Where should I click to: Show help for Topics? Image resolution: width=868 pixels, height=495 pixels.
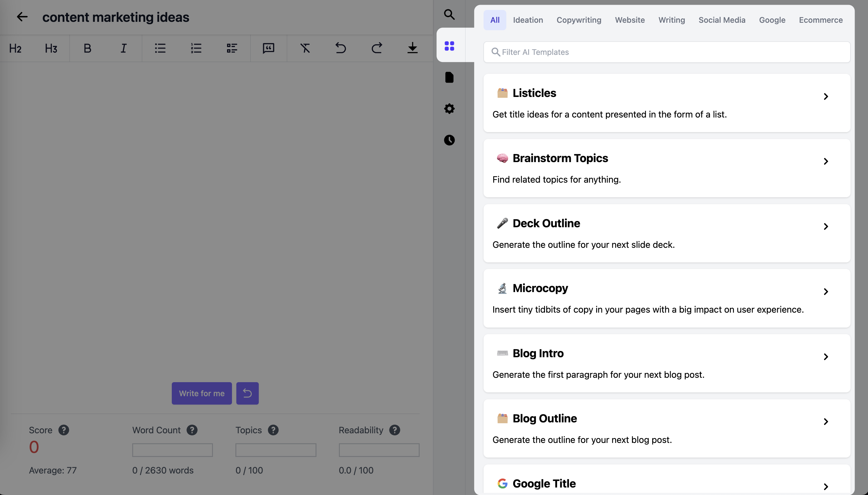tap(273, 430)
